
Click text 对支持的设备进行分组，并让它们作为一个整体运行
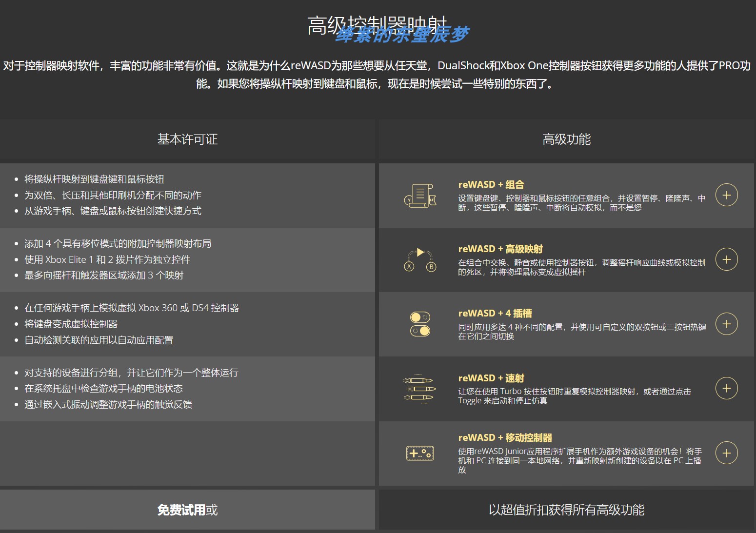(131, 373)
